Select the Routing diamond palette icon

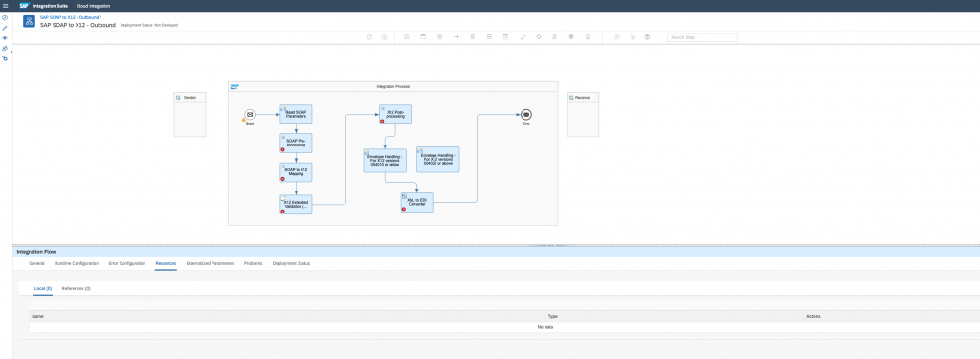(x=539, y=37)
